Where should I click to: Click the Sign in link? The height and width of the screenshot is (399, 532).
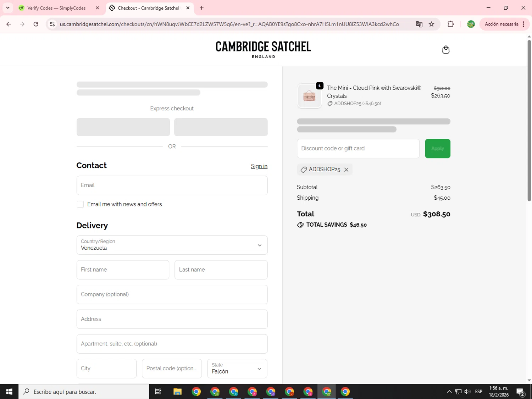(x=259, y=166)
